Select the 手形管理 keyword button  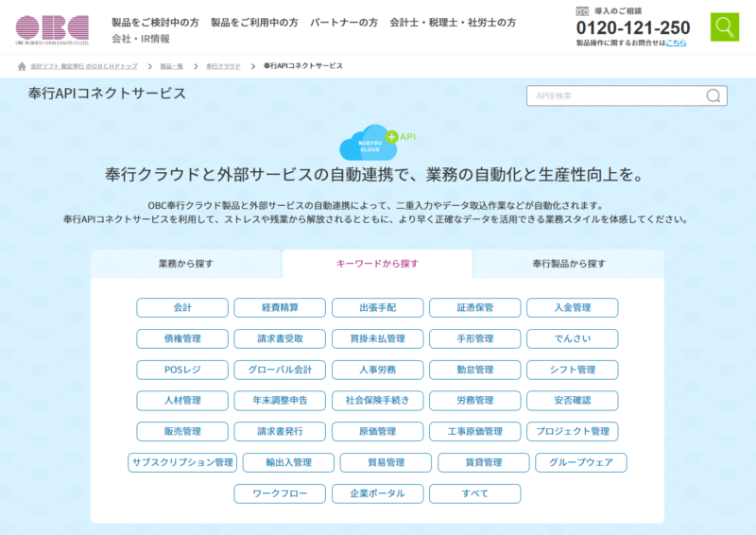point(475,338)
